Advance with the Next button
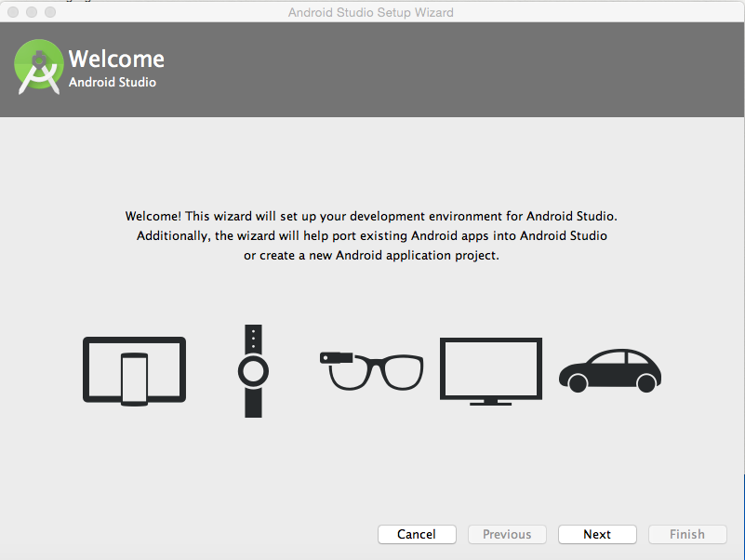Image resolution: width=745 pixels, height=560 pixels. coord(597,534)
